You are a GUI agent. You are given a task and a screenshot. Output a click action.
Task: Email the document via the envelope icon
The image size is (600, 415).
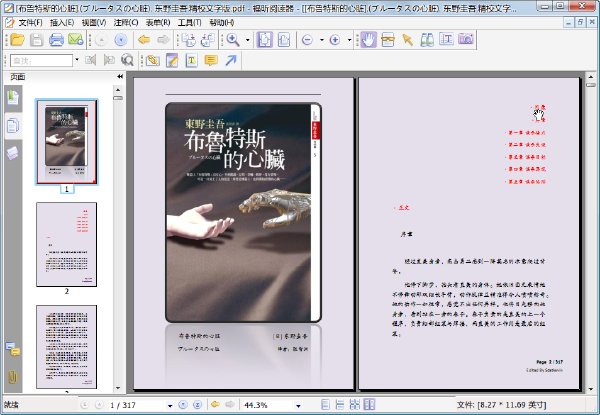[75, 40]
